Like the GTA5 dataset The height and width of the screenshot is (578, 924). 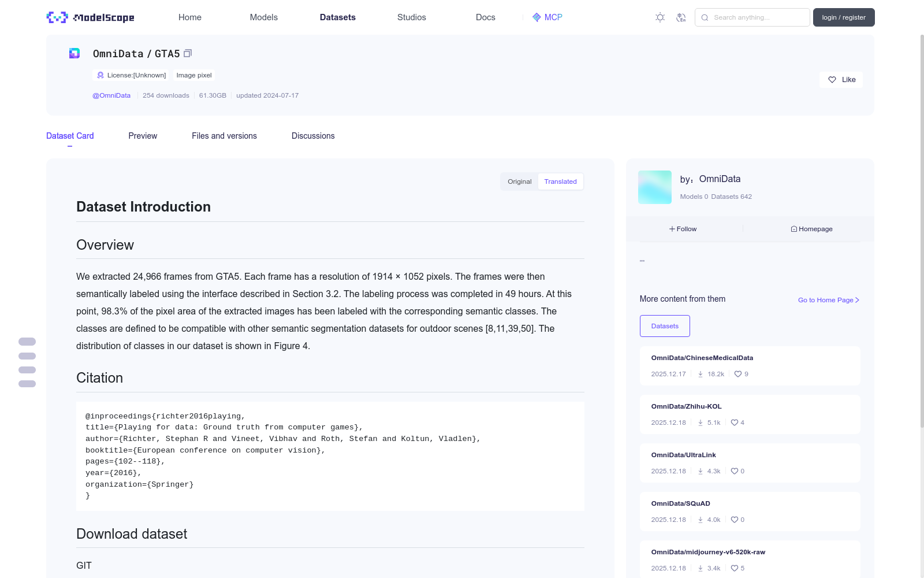point(841,80)
